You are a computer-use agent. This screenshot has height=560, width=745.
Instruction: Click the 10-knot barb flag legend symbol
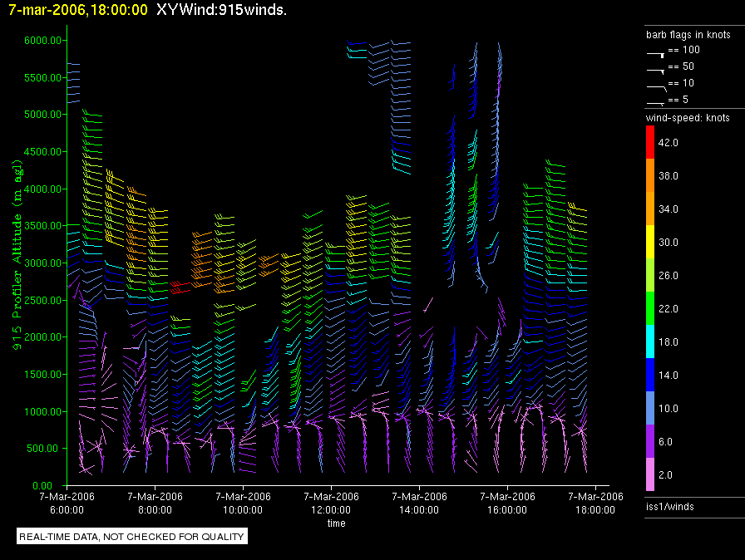pyautogui.click(x=655, y=86)
